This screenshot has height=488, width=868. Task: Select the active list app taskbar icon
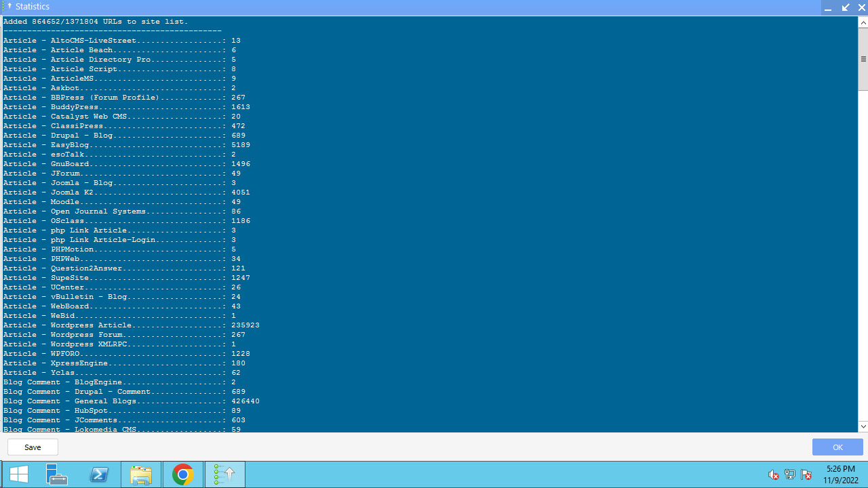click(224, 475)
